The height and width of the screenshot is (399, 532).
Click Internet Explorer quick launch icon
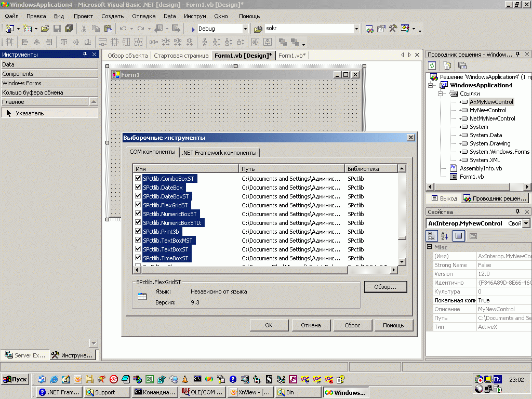point(54,379)
